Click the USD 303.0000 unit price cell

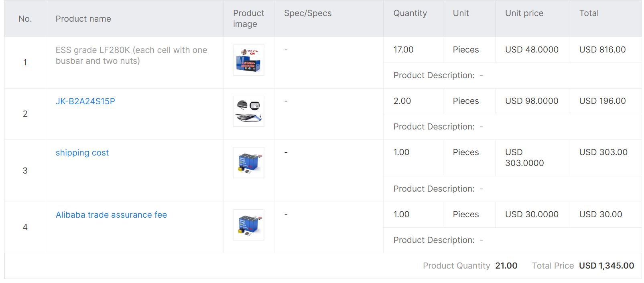click(524, 158)
